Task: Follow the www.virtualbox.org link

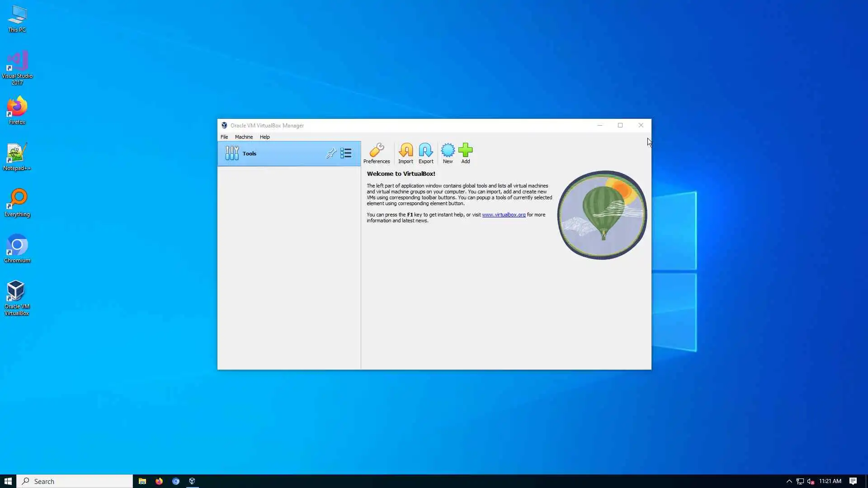Action: 503,215
